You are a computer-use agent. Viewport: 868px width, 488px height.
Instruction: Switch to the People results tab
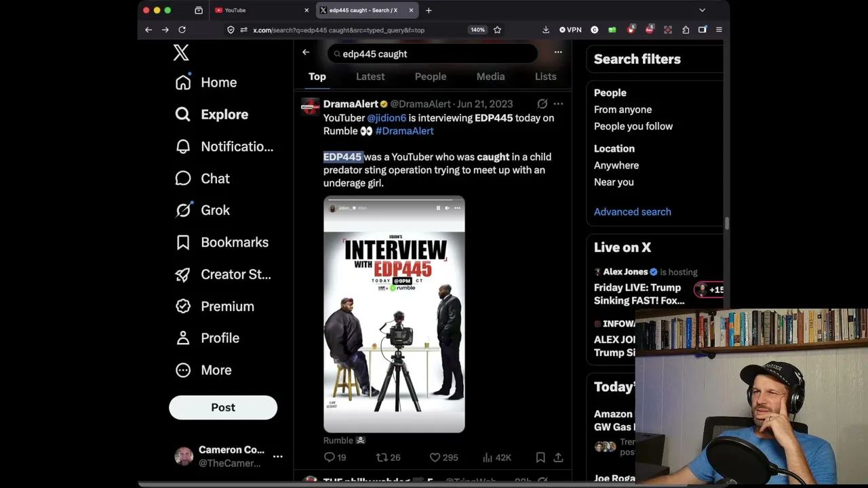(x=431, y=77)
